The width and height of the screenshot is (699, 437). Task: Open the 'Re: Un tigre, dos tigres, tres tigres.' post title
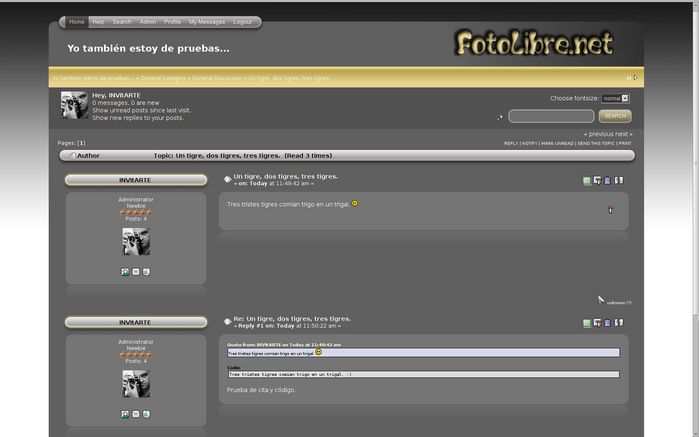tap(292, 319)
